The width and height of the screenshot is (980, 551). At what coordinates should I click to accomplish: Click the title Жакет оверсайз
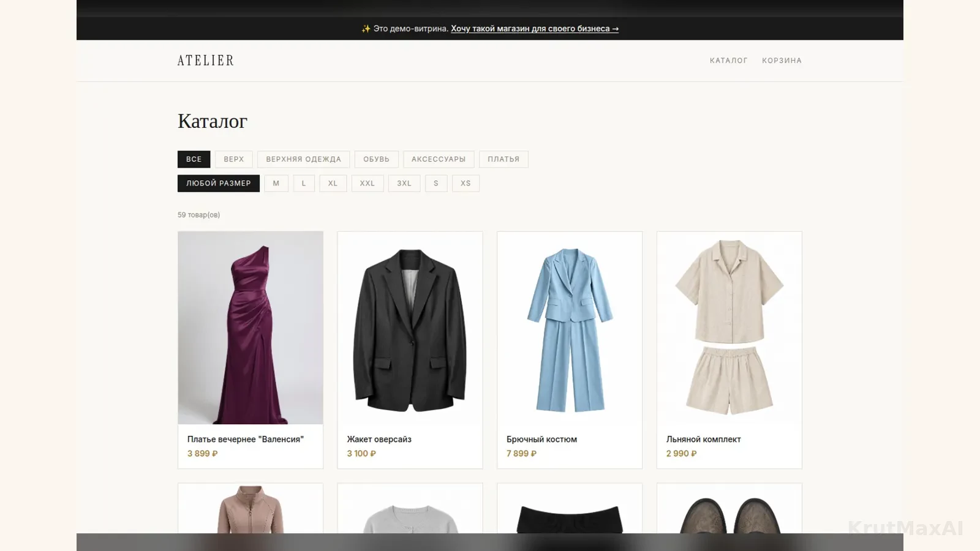[x=379, y=439]
